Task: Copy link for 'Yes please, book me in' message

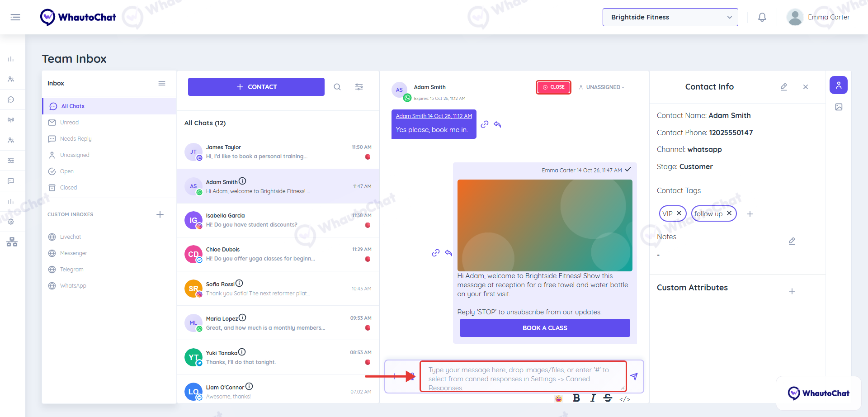Action: (485, 124)
